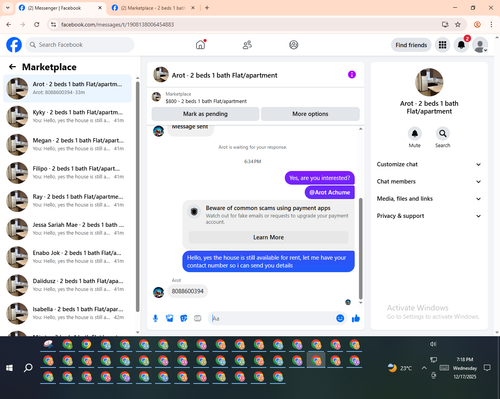Open Ray conversation
The height and width of the screenshot is (399, 500).
click(x=67, y=201)
